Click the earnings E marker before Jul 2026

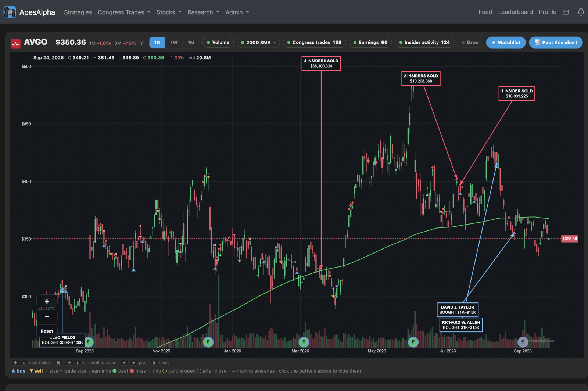tap(413, 342)
